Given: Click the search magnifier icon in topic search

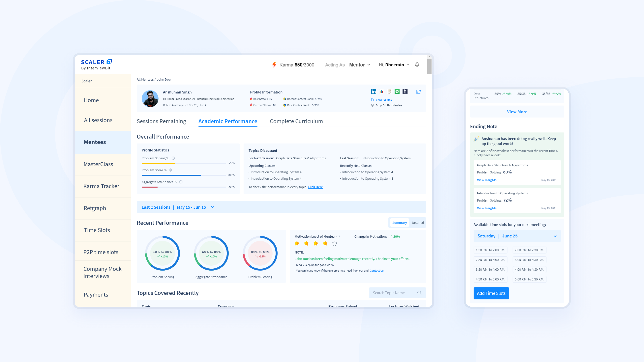Looking at the screenshot, I should pos(419,293).
